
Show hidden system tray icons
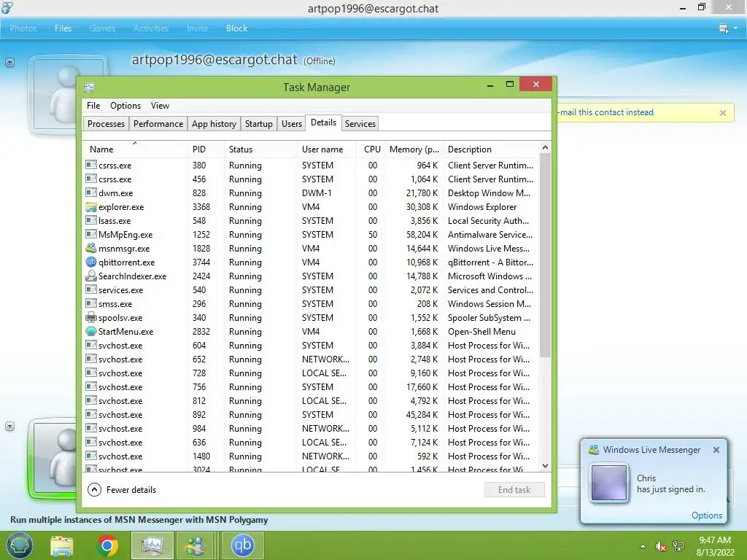pos(643,546)
